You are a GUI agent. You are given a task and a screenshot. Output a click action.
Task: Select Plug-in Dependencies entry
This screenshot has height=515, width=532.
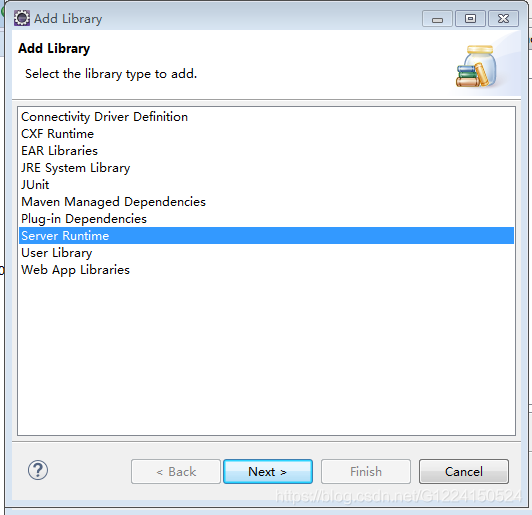tap(266, 218)
